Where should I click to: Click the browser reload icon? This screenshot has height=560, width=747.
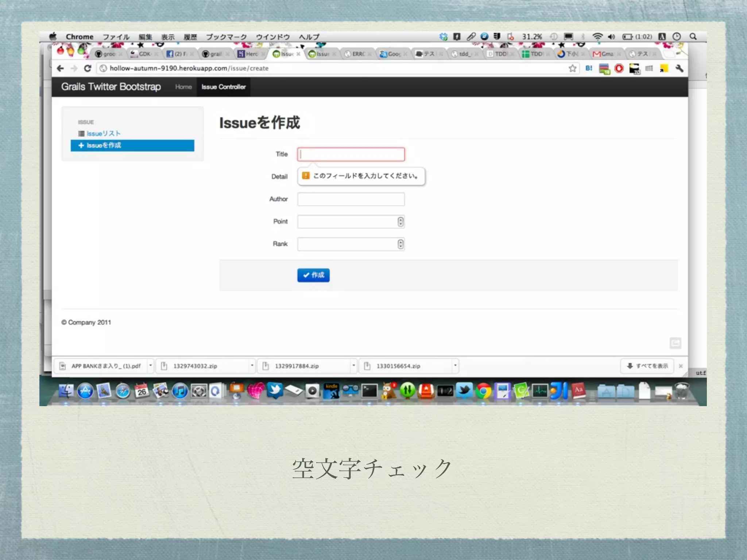(88, 68)
